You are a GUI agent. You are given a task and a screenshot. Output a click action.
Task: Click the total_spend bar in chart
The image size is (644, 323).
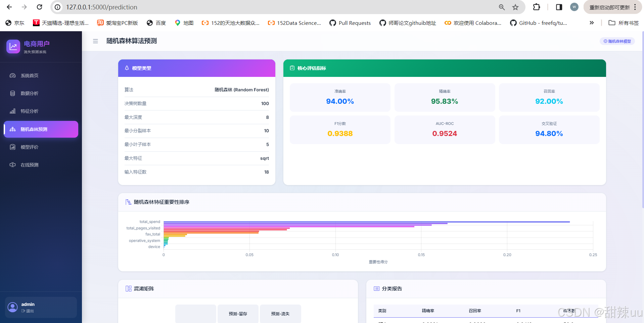[x=367, y=222]
